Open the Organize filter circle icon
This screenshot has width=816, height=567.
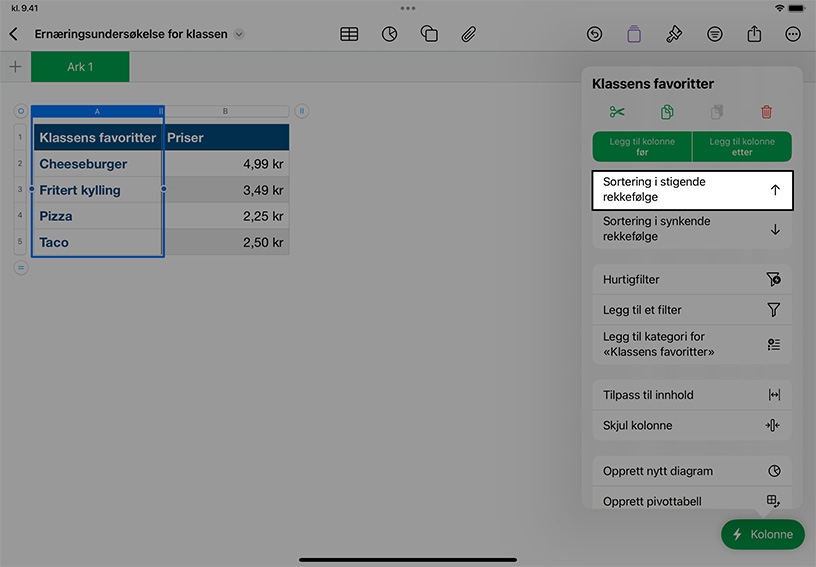click(x=715, y=34)
